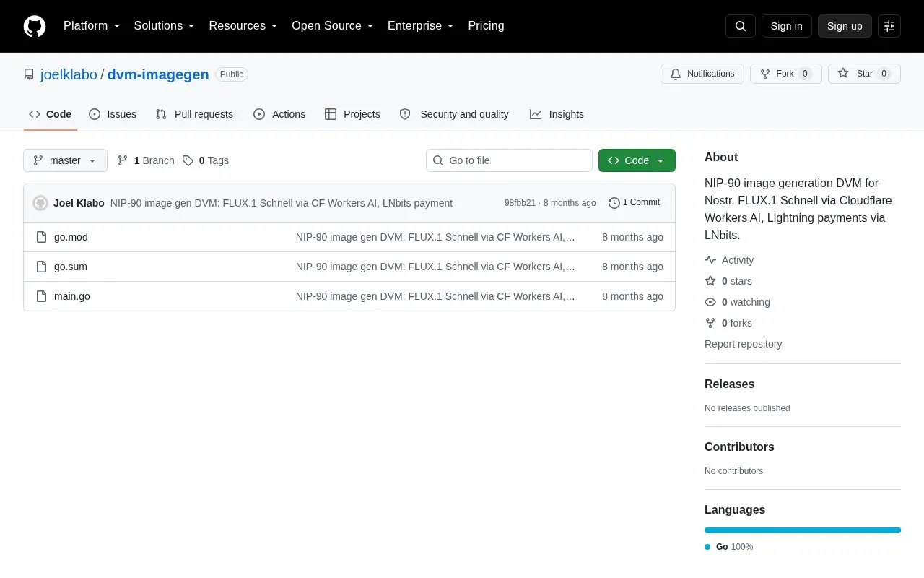Viewport: 924px width, 578px height.
Task: Open the green Code dropdown
Action: pos(637,160)
